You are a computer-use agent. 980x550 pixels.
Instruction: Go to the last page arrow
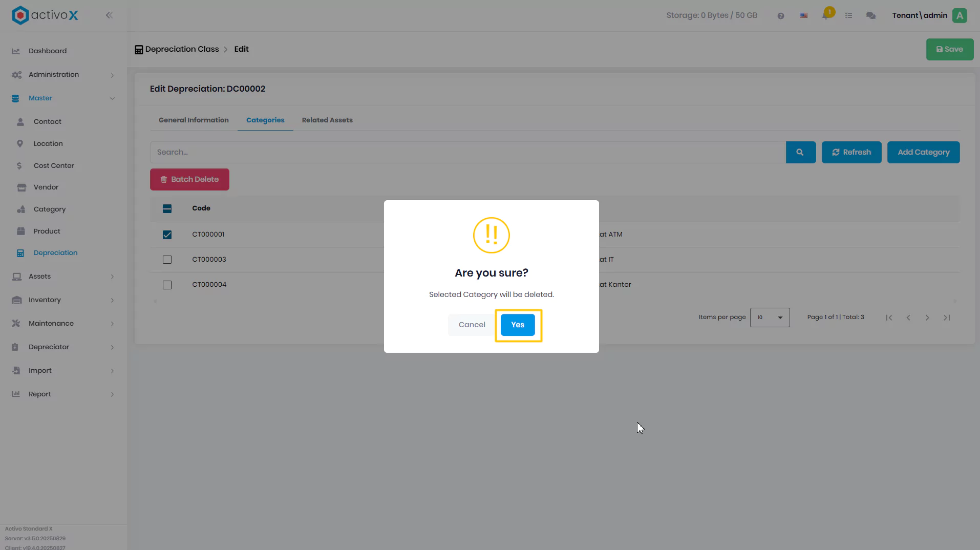(x=947, y=318)
